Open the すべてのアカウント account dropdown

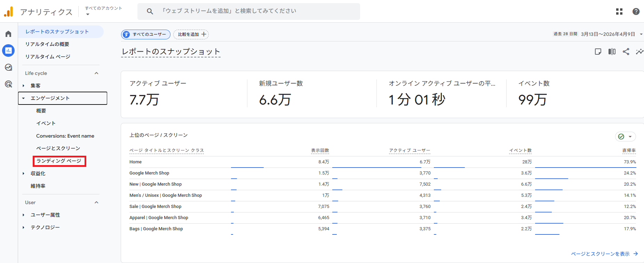[103, 11]
